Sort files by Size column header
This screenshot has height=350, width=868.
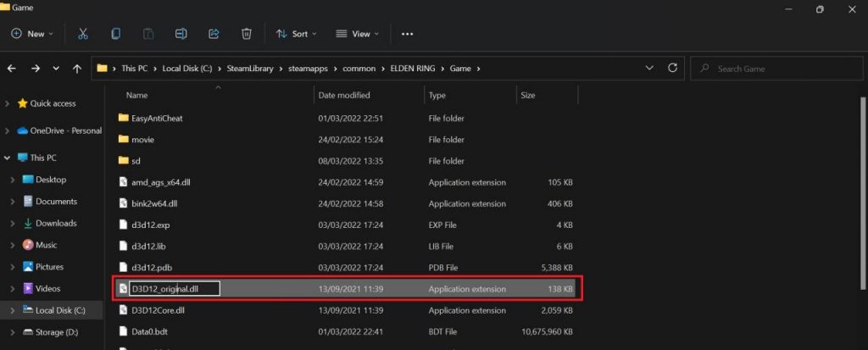click(x=528, y=95)
